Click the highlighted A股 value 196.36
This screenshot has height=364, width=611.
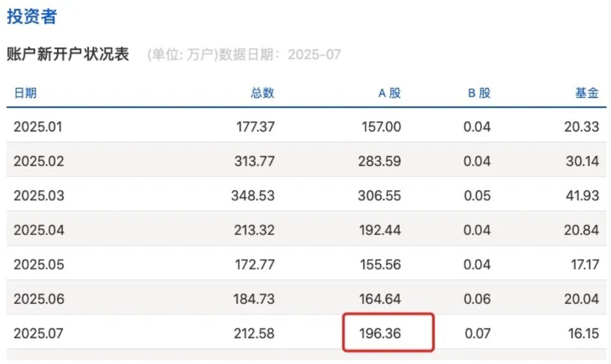tap(380, 334)
